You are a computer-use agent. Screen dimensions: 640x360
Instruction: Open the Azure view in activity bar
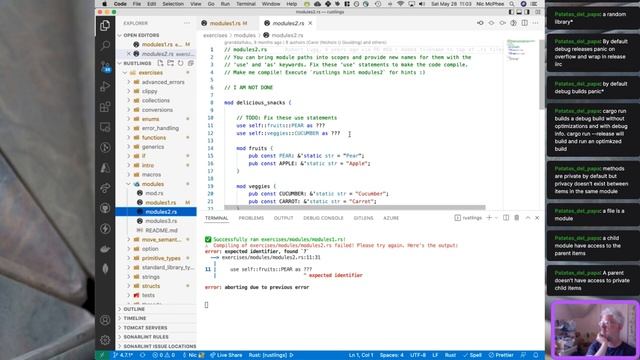pyautogui.click(x=105, y=167)
